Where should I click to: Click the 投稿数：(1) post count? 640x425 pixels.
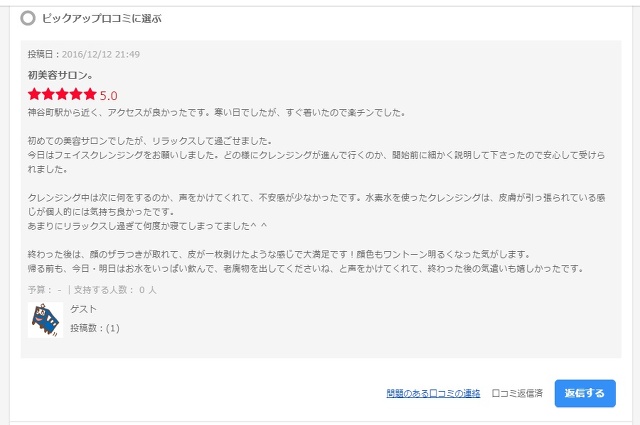(95, 328)
